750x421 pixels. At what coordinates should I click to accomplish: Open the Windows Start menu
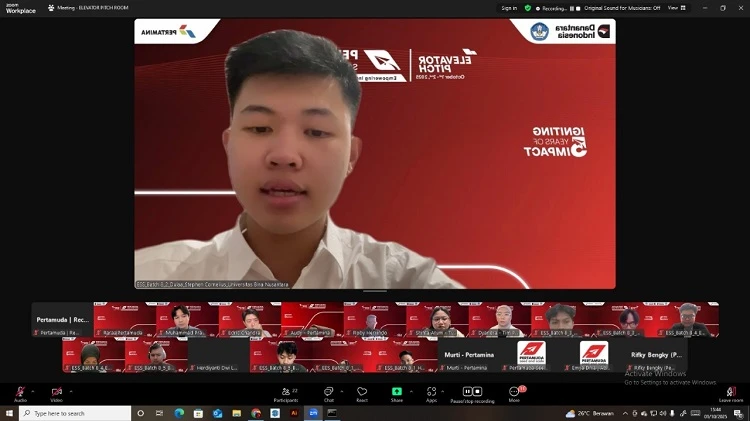[9, 413]
